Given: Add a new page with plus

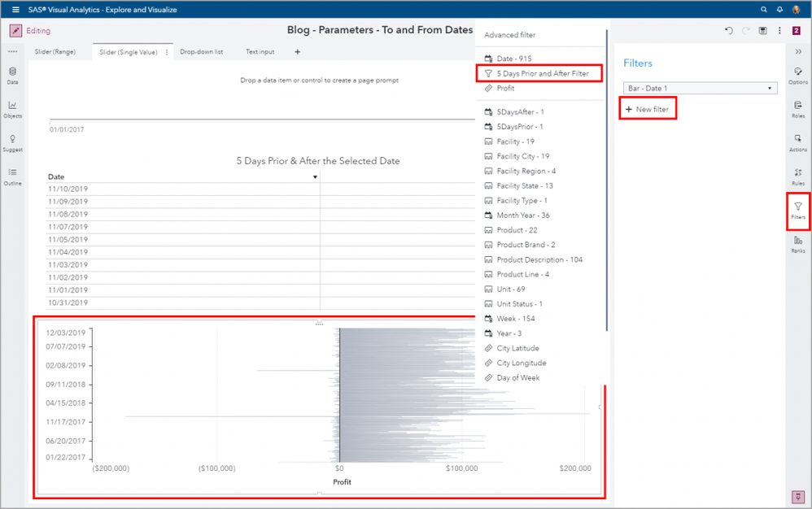Looking at the screenshot, I should point(297,52).
